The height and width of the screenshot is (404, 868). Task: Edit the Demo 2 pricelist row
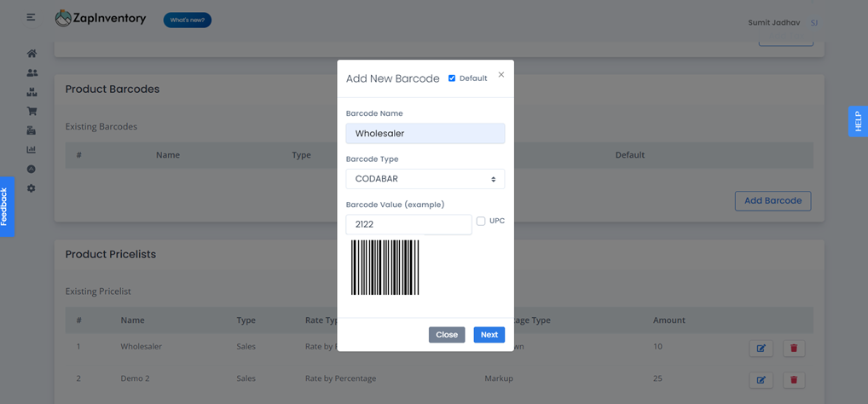(x=761, y=379)
